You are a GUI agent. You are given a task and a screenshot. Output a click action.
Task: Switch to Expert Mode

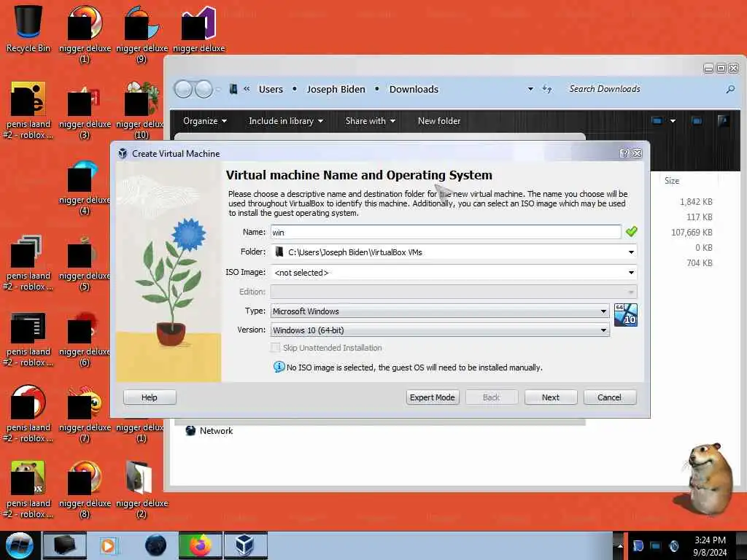[433, 397]
